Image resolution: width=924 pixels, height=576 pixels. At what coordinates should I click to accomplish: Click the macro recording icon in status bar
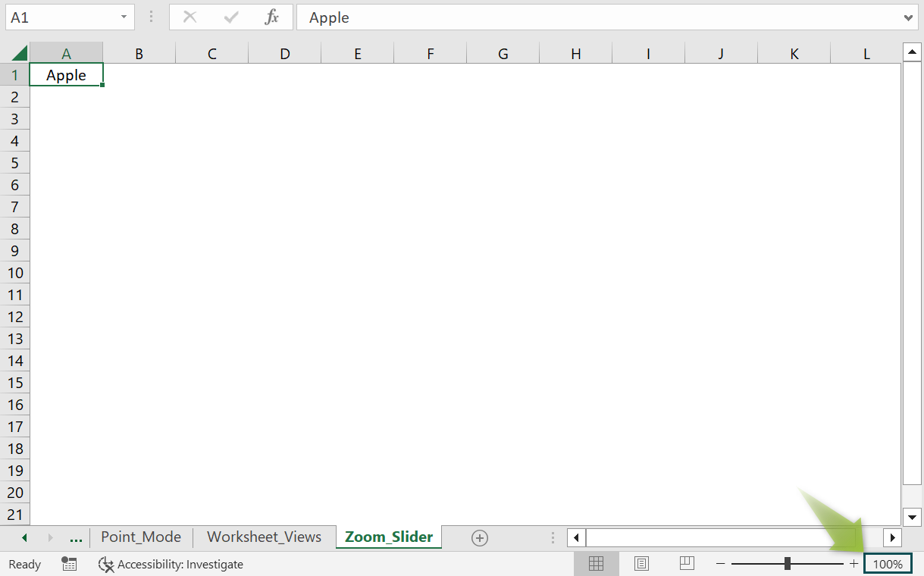pos(69,564)
